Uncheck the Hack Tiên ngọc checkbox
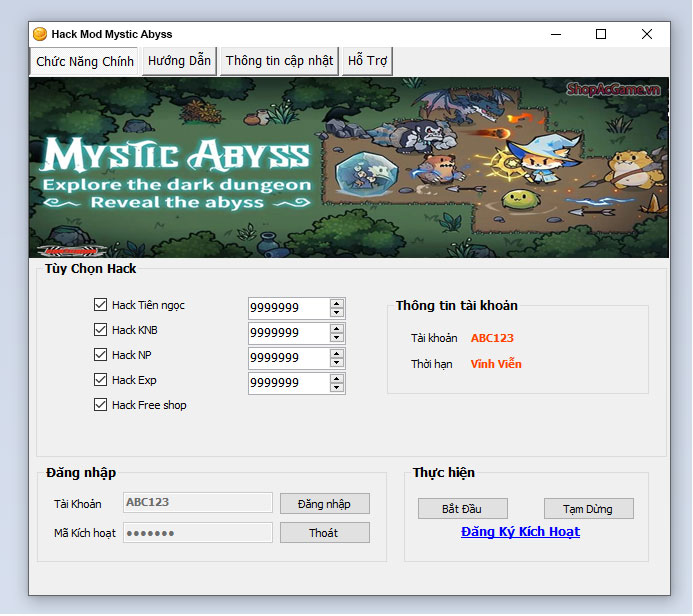Image resolution: width=693 pixels, height=616 pixels. click(x=100, y=304)
